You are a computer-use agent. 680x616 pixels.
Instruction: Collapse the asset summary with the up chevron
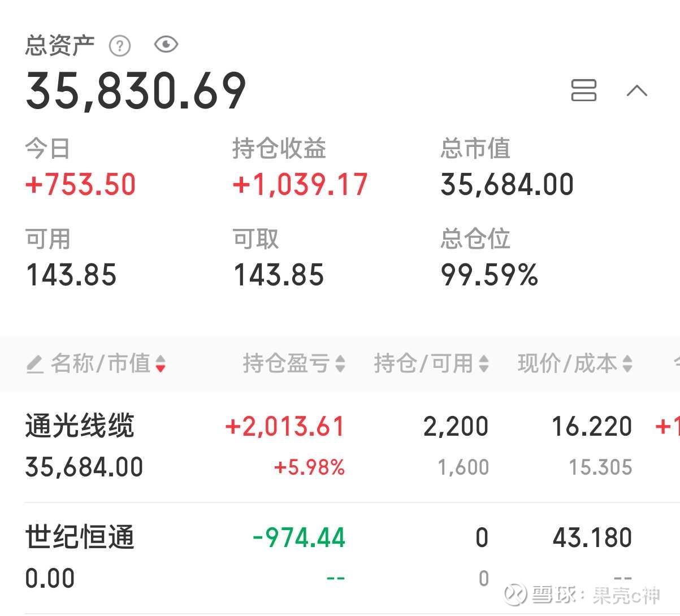pos(637,90)
